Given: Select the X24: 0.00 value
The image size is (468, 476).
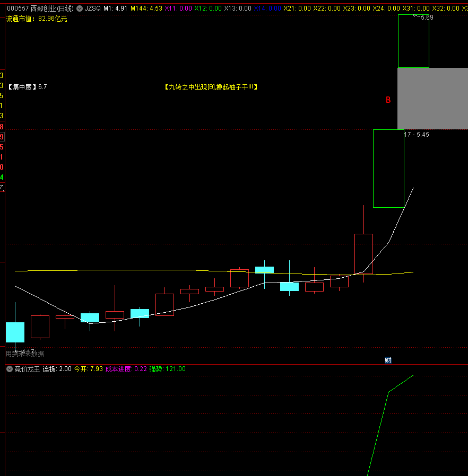Looking at the screenshot, I should tap(386, 8).
